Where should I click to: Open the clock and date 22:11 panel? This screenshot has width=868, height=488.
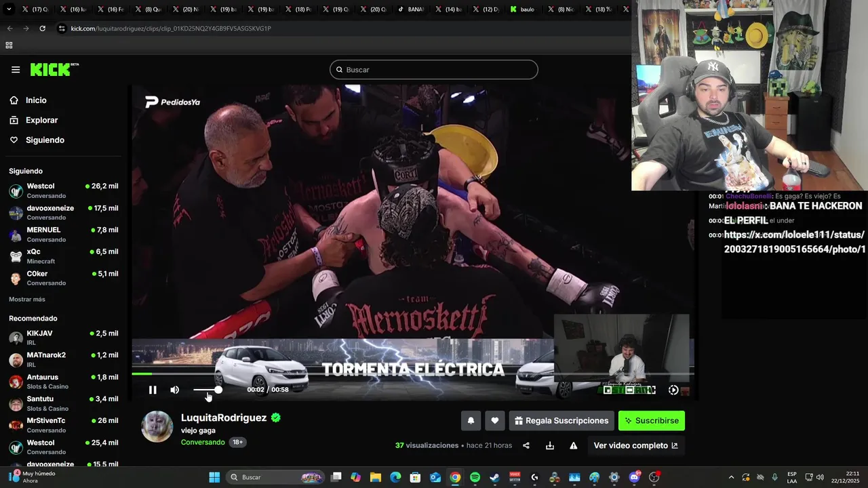[x=846, y=477]
